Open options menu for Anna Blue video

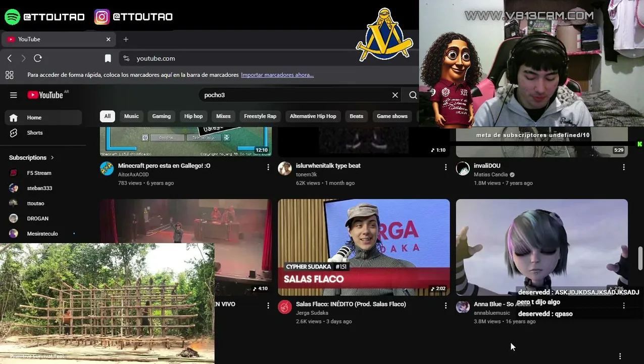coord(624,305)
